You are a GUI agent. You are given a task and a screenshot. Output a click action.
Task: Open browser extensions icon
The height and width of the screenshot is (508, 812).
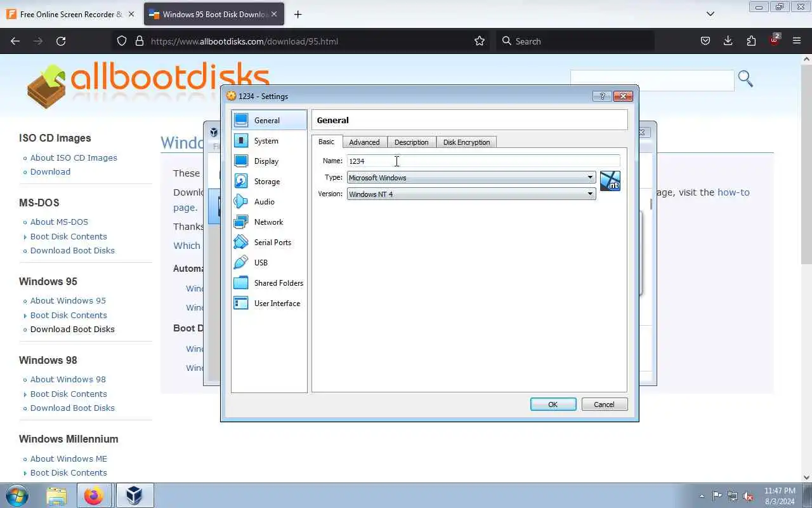click(x=751, y=41)
